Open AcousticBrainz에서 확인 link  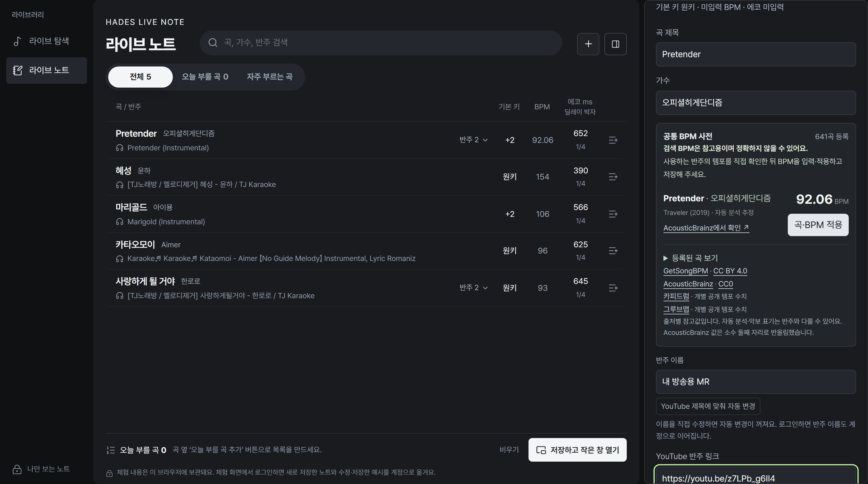tap(706, 228)
